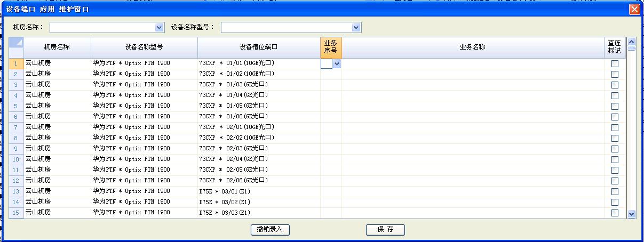Check 直连标记 box for row 2
Viewport: 644px width, 242px height.
615,74
